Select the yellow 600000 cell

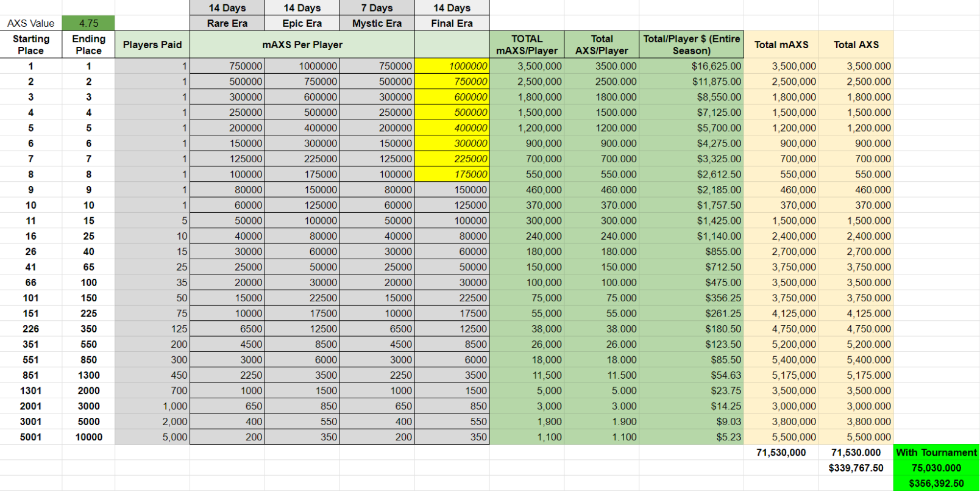coord(452,97)
